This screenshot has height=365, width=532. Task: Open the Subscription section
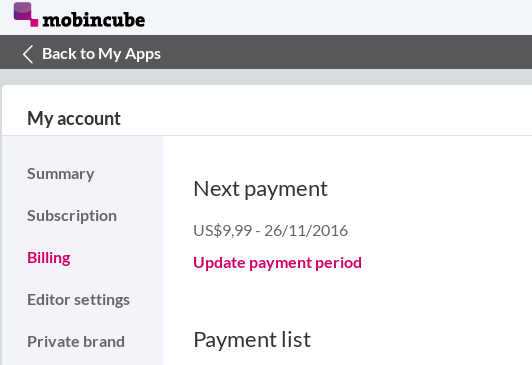click(72, 216)
